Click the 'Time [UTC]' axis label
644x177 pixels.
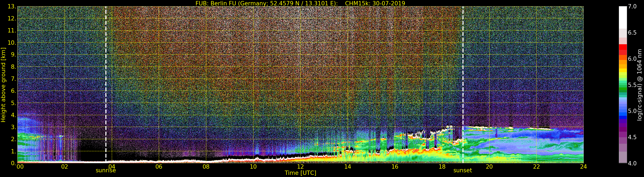point(300,173)
